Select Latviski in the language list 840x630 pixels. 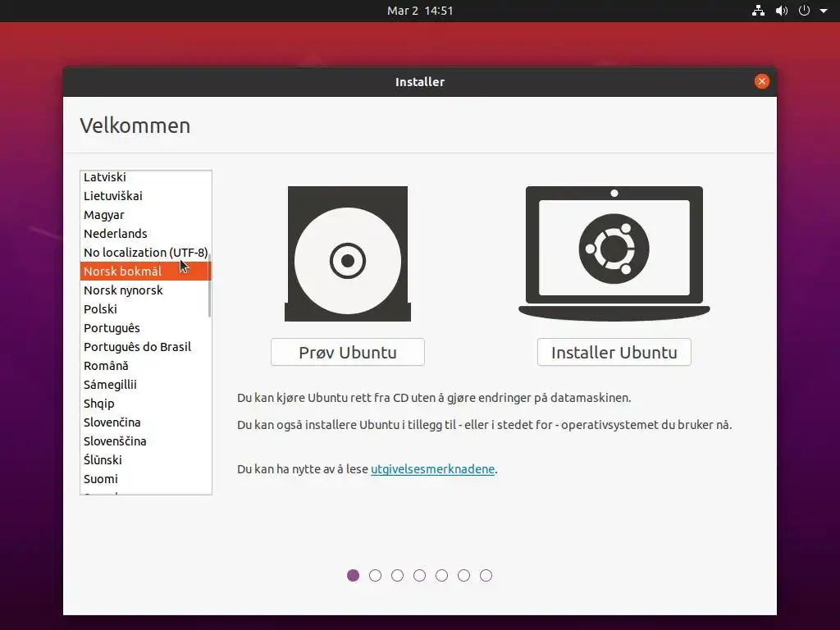coord(144,177)
